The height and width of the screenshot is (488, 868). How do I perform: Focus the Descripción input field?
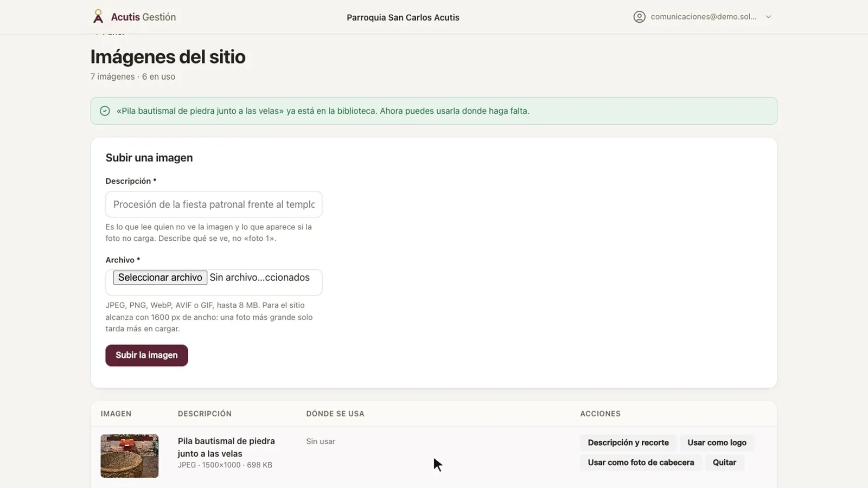pos(214,204)
